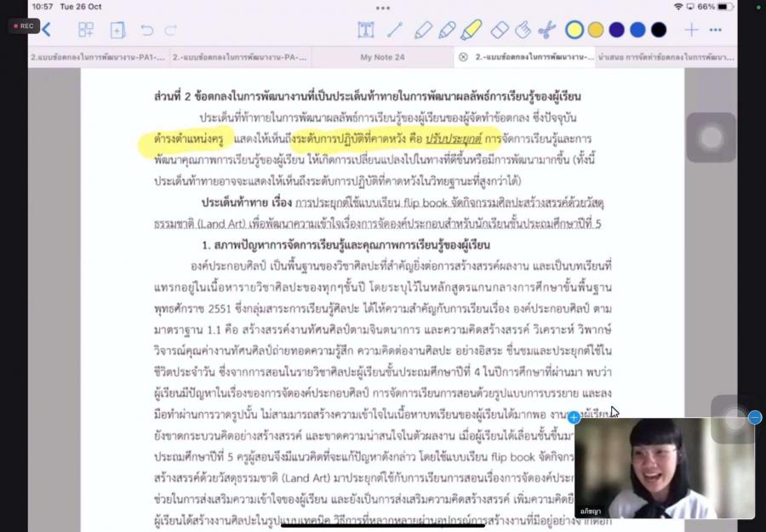Select the Pen tool
Screen dimensions: 766x532
(x=423, y=31)
